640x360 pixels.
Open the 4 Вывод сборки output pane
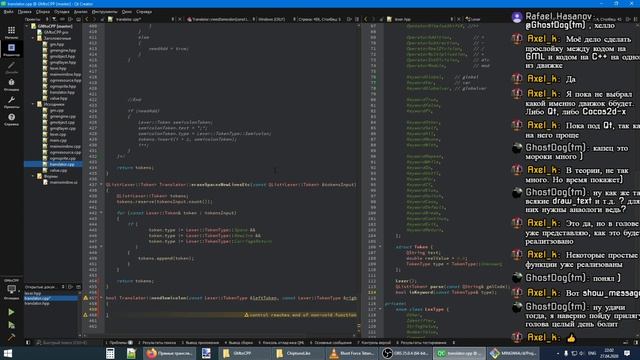239,342
